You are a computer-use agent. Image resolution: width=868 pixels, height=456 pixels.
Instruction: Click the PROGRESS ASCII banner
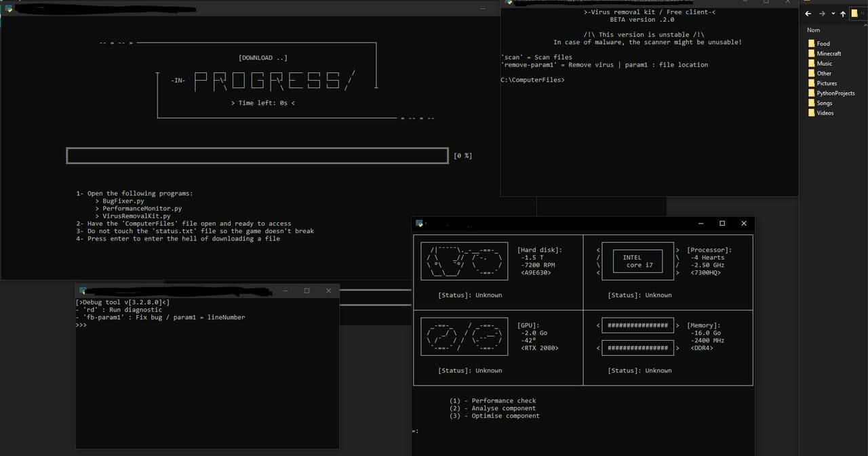(x=273, y=81)
